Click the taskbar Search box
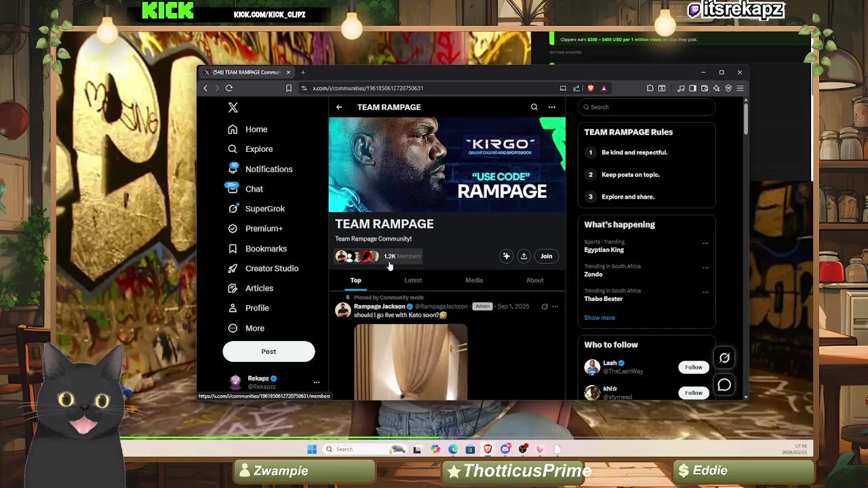Viewport: 868px width, 488px height. point(365,449)
